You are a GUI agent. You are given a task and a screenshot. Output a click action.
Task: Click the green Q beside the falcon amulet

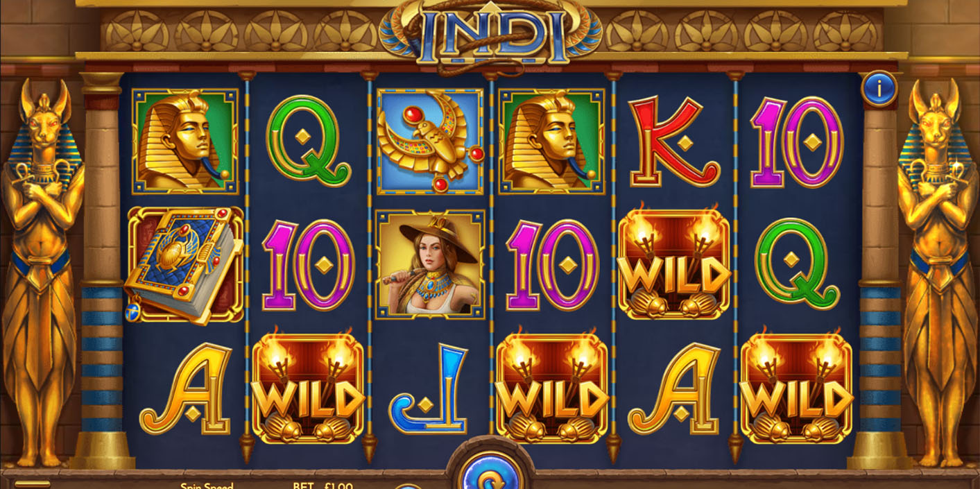click(308, 141)
